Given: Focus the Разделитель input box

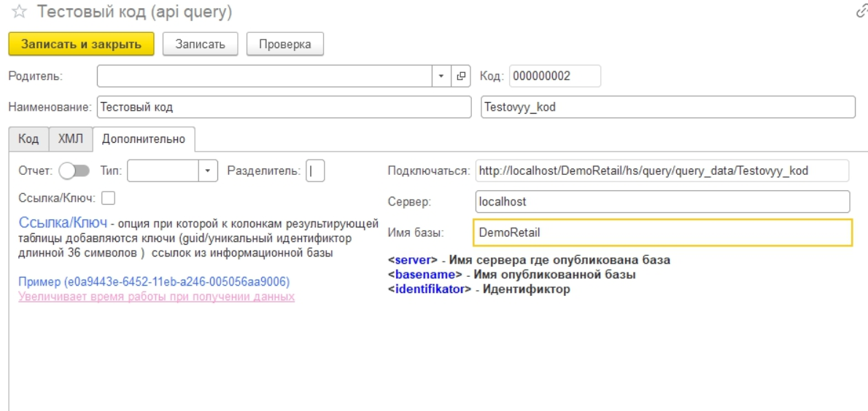Looking at the screenshot, I should (315, 171).
